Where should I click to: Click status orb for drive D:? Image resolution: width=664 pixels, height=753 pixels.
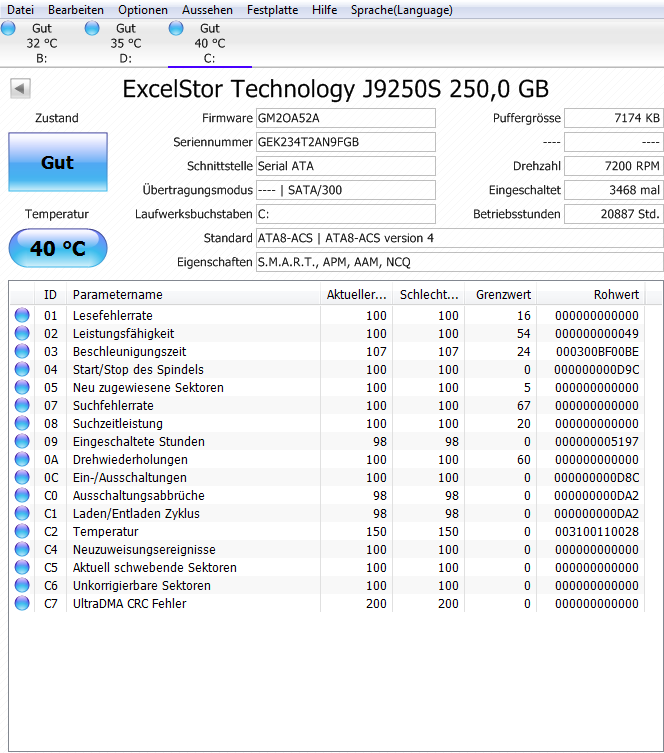(x=92, y=28)
